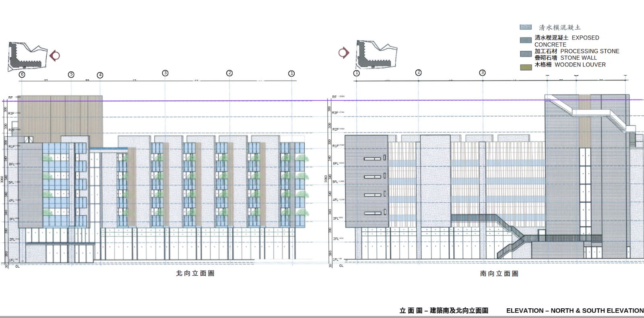The height and width of the screenshot is (318, 644).
Task: Select grid bubble 5 on the north elevation
Action: (x=71, y=75)
